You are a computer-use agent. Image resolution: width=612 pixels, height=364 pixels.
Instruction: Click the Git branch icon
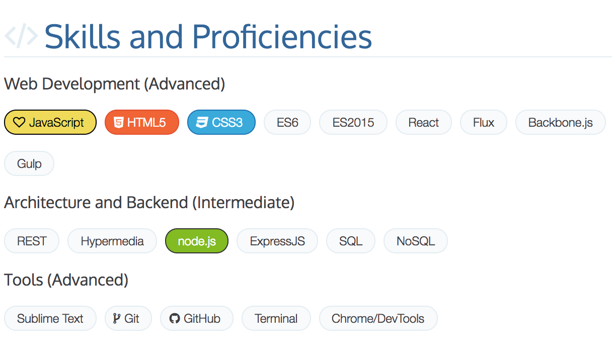point(117,318)
